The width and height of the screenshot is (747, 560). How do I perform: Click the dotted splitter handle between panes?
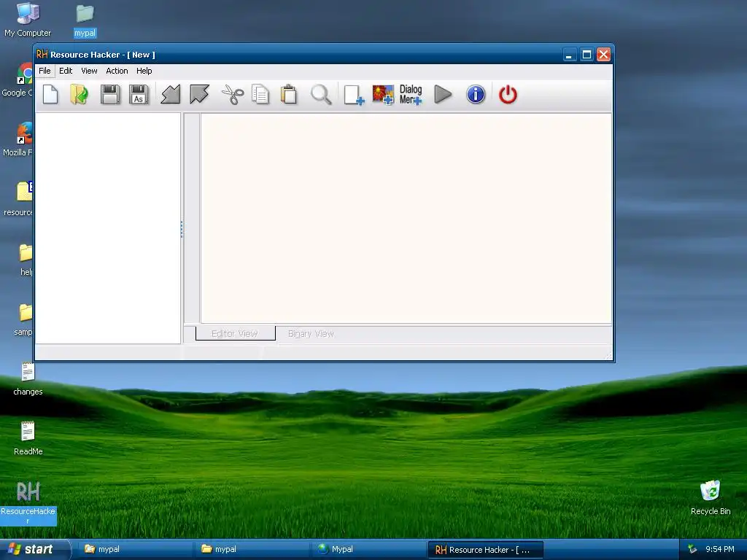(x=182, y=229)
